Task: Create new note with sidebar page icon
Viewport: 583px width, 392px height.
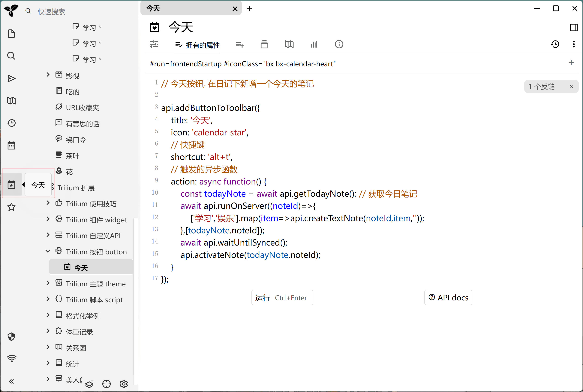Action: click(11, 34)
